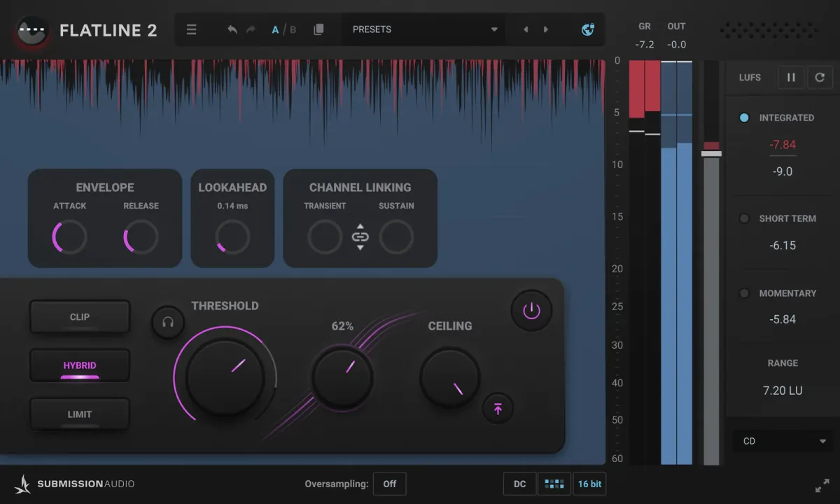Image resolution: width=840 pixels, height=504 pixels.
Task: Toggle headphone delta listen
Action: pos(168,322)
